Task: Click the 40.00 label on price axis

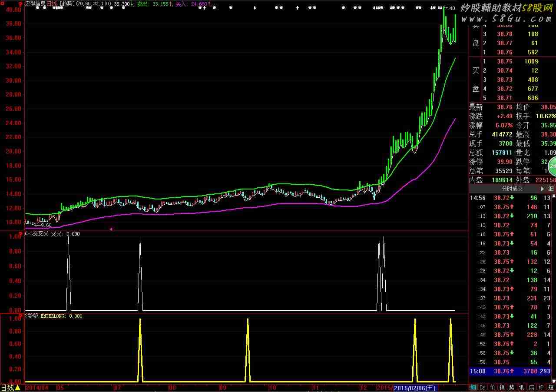Action: [15, 10]
